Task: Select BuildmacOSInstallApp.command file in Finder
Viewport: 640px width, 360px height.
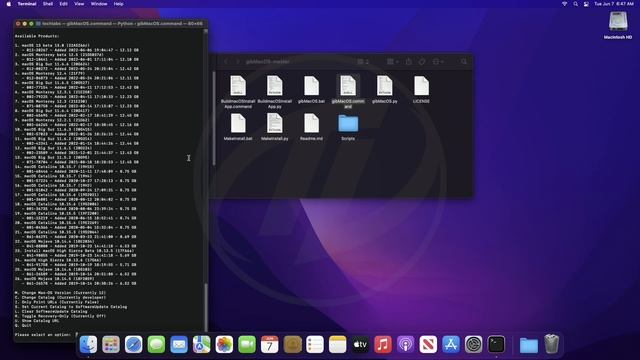Action: 238,92
